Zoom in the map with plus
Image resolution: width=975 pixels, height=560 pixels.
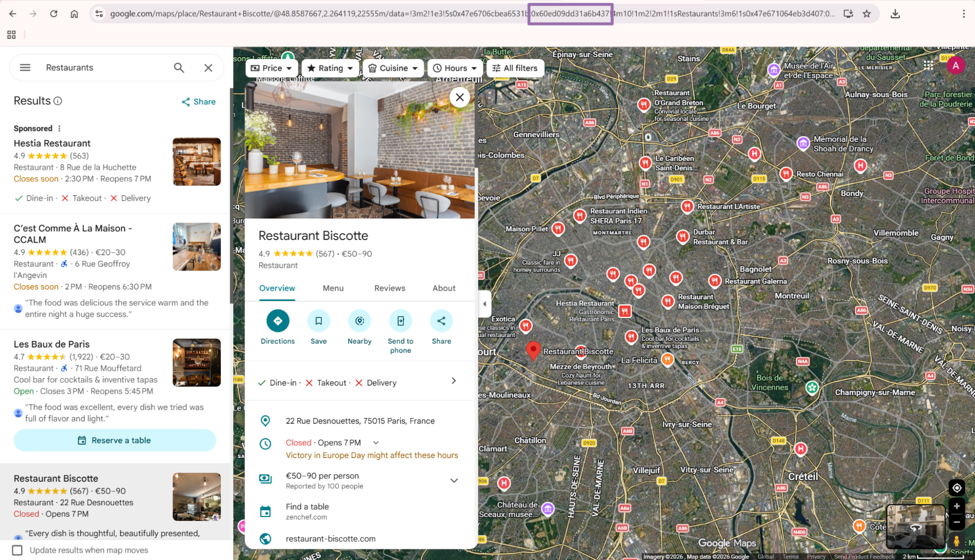pyautogui.click(x=956, y=506)
